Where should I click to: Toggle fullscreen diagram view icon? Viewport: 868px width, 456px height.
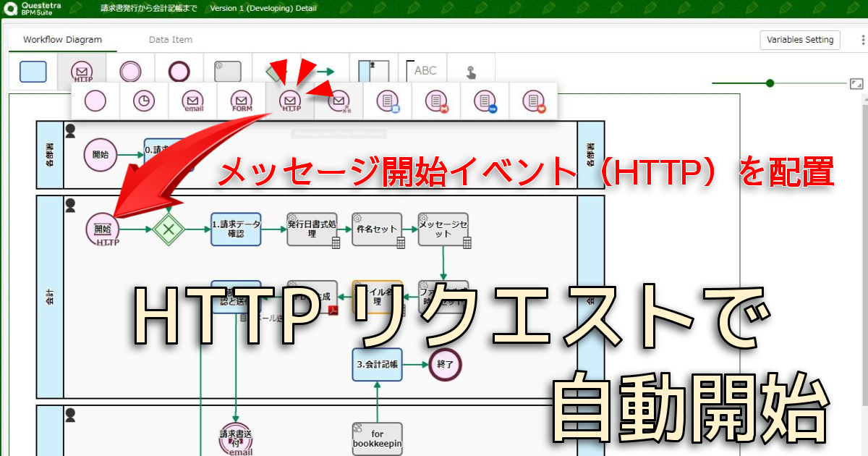coord(856,84)
